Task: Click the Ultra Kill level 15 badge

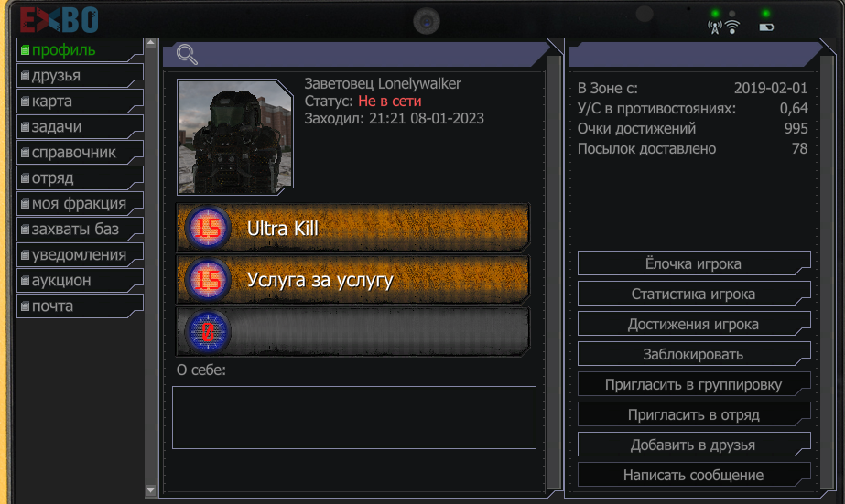Action: (x=208, y=229)
